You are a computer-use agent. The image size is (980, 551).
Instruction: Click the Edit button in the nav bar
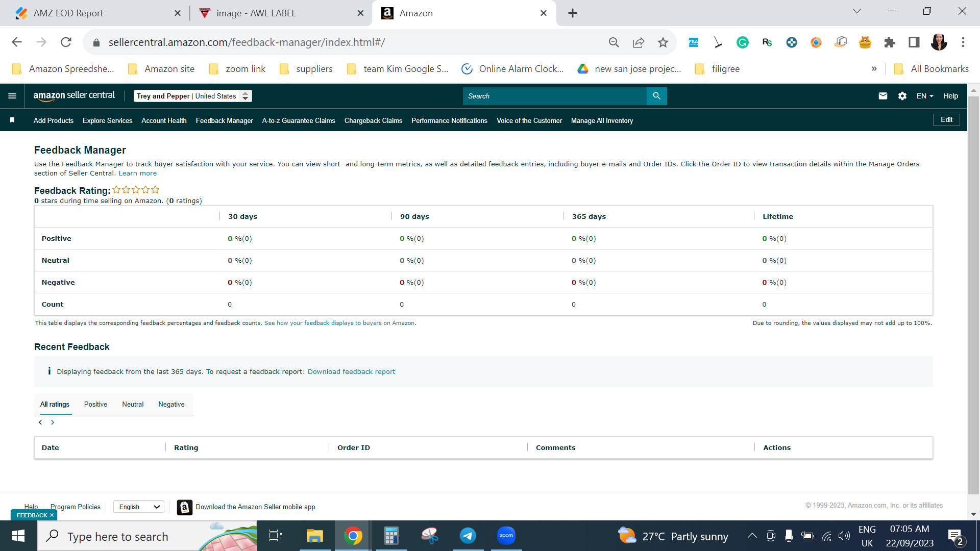pyautogui.click(x=946, y=120)
